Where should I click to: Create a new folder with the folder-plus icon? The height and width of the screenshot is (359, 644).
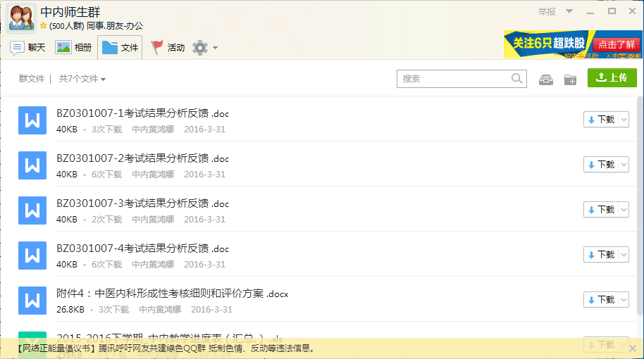pyautogui.click(x=570, y=80)
